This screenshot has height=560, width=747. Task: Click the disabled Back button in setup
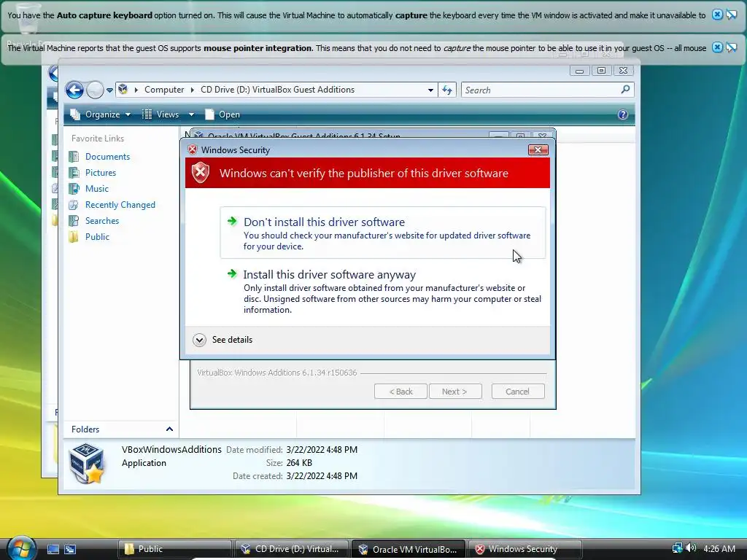400,392
